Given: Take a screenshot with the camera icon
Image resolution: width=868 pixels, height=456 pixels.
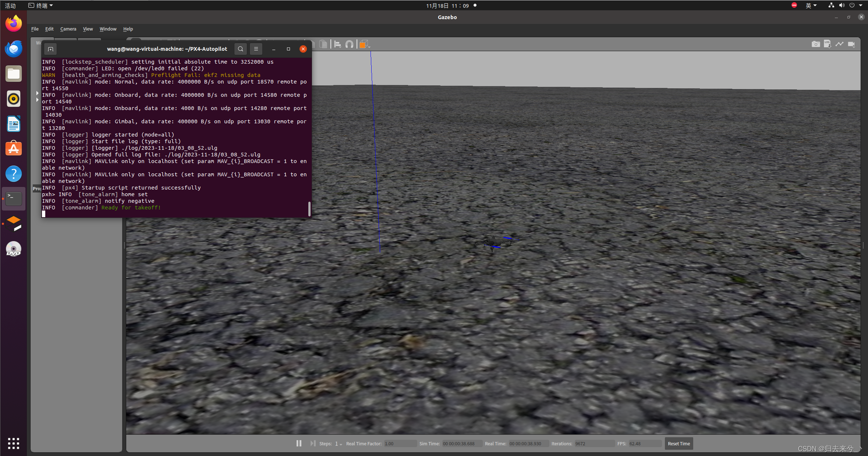Looking at the screenshot, I should 816,44.
